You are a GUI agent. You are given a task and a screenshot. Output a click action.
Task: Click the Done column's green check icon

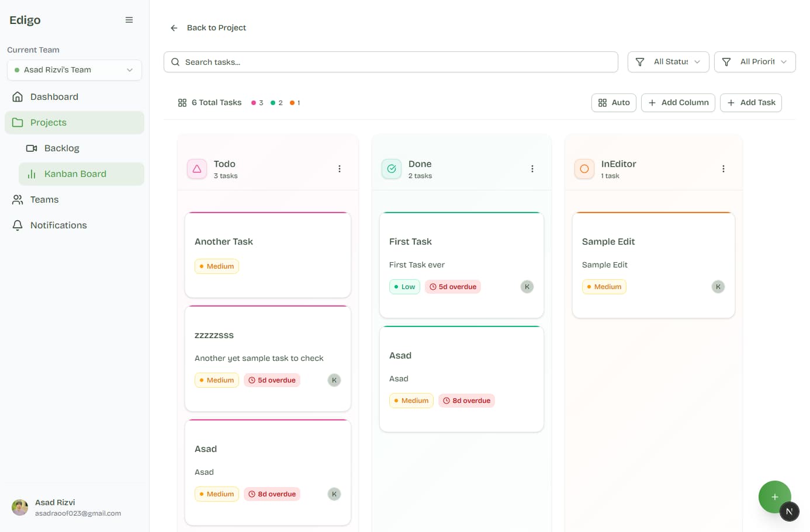click(x=391, y=168)
